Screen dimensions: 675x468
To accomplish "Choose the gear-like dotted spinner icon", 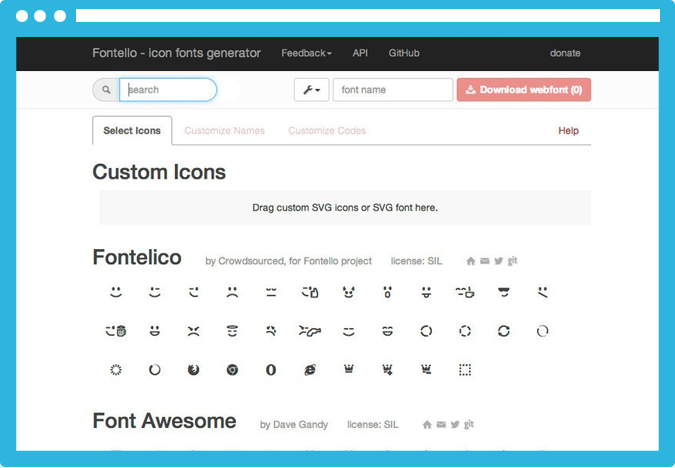I will click(x=116, y=370).
